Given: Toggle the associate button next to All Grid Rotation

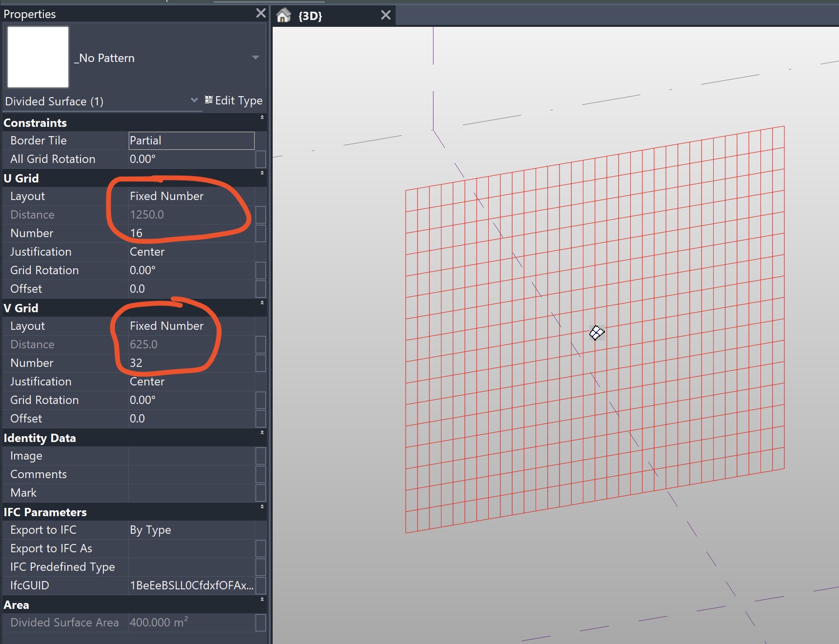Looking at the screenshot, I should point(261,159).
